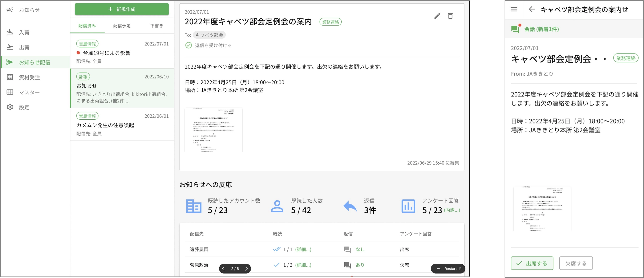Click the single-check read icon for 菅原政治
Viewport: 644px width, 278px height.
(x=277, y=265)
